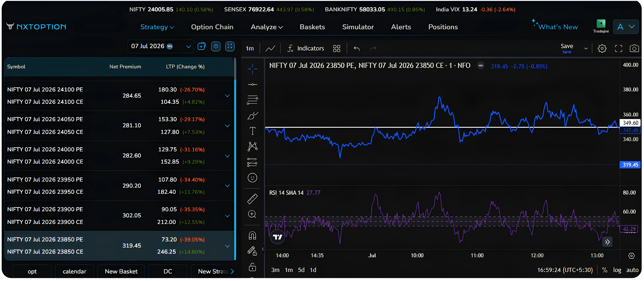Screen dimensions: 644x281
Task: Set chart range to 3m
Action: tap(275, 270)
